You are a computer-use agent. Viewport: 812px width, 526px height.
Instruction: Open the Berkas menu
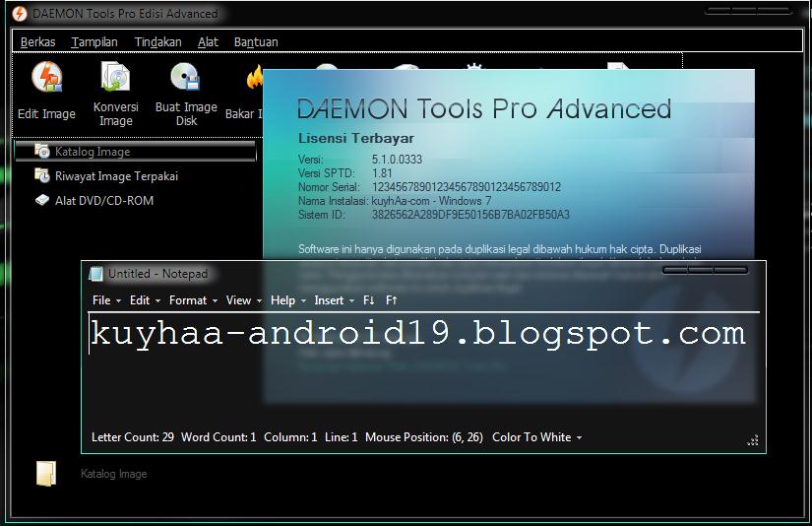coord(37,42)
